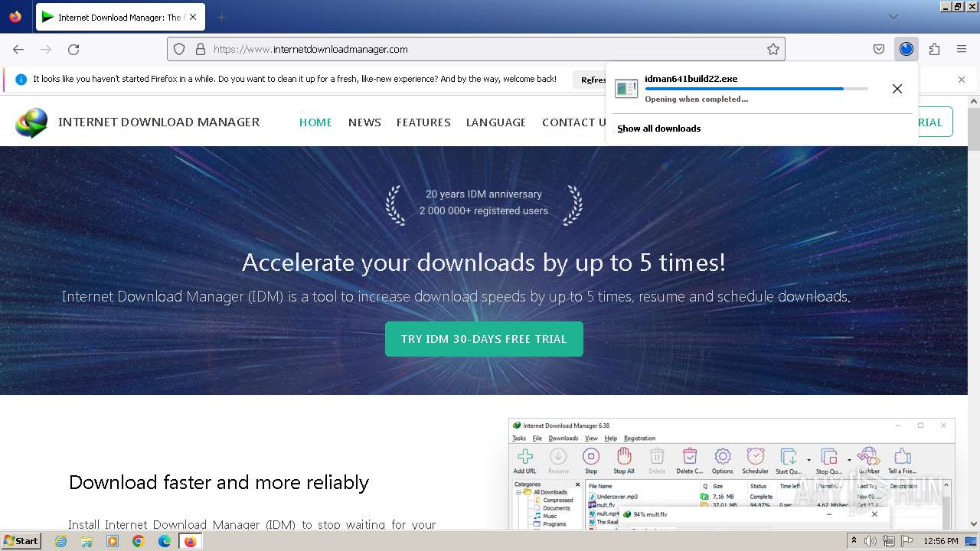Focus the URL address bar

[x=476, y=49]
